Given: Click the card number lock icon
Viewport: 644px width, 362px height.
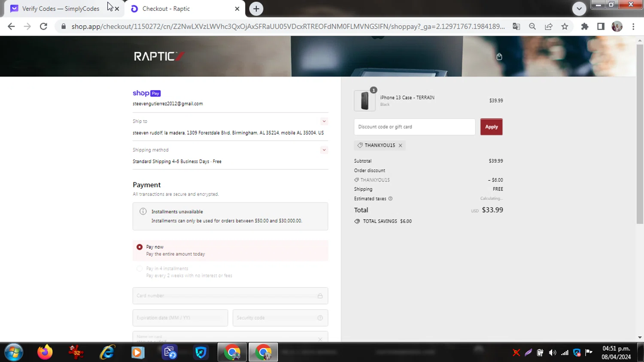Looking at the screenshot, I should click(320, 296).
